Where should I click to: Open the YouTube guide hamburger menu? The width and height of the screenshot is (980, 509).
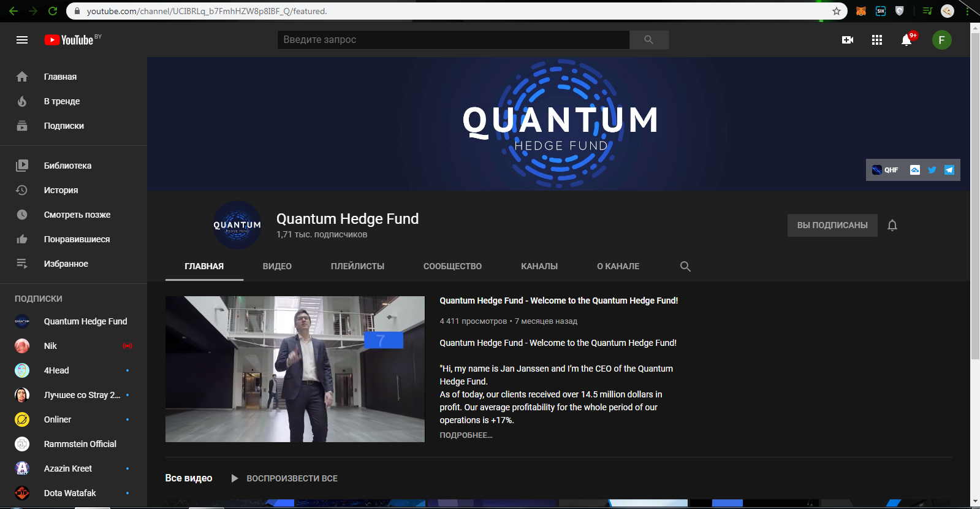[x=22, y=40]
